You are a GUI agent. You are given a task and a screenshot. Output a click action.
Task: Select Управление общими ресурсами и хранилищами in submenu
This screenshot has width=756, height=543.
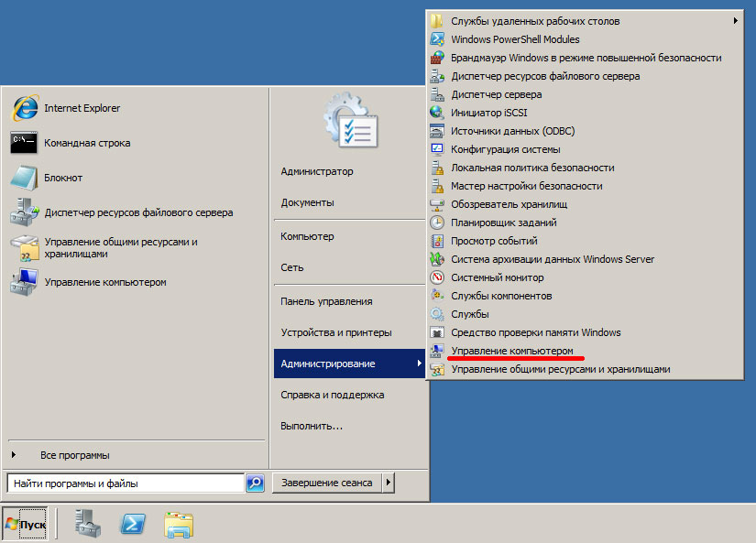(x=561, y=369)
